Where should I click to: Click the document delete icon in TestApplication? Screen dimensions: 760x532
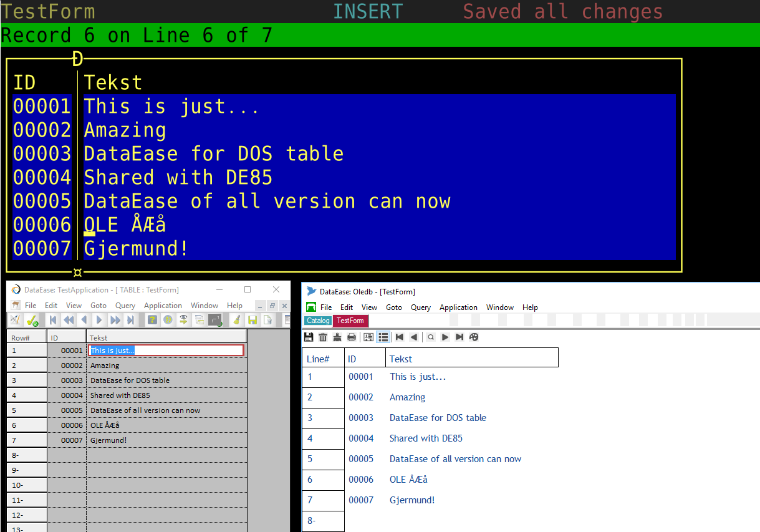tap(267, 320)
